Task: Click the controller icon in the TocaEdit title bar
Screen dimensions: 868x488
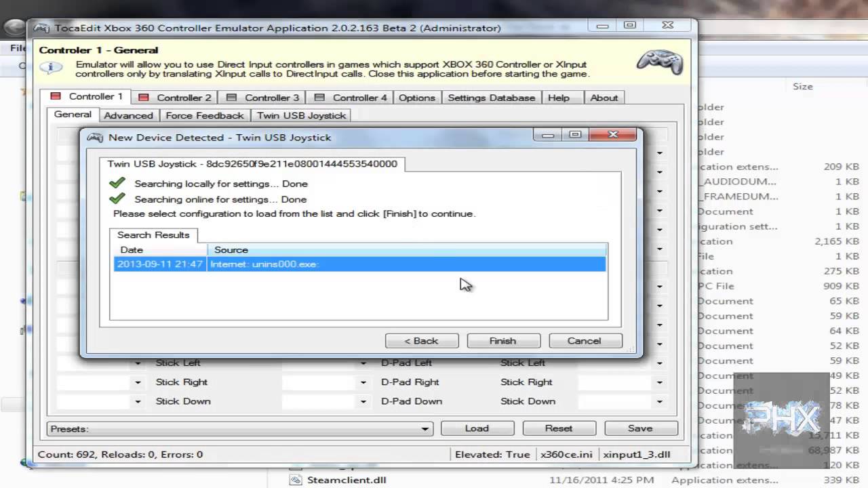Action: point(42,28)
